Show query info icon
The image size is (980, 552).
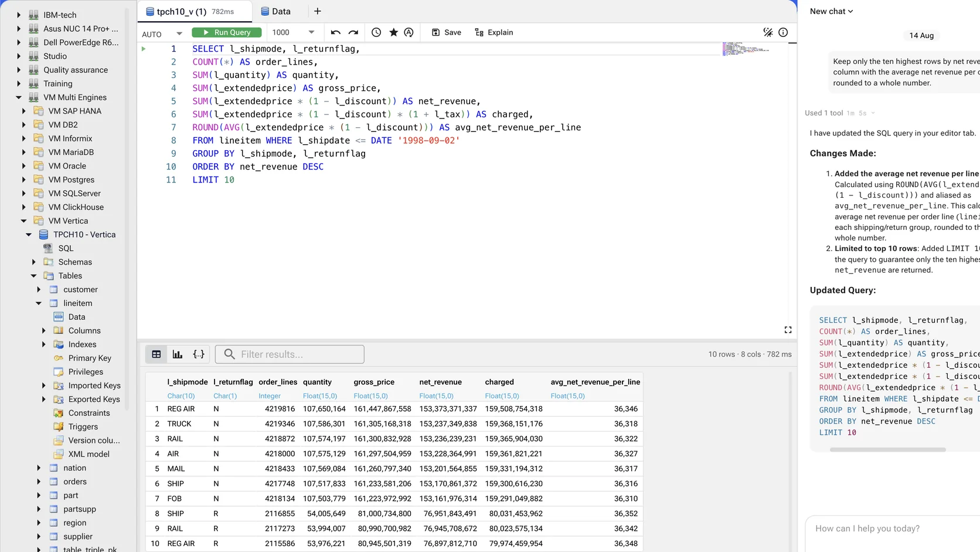[x=783, y=32]
